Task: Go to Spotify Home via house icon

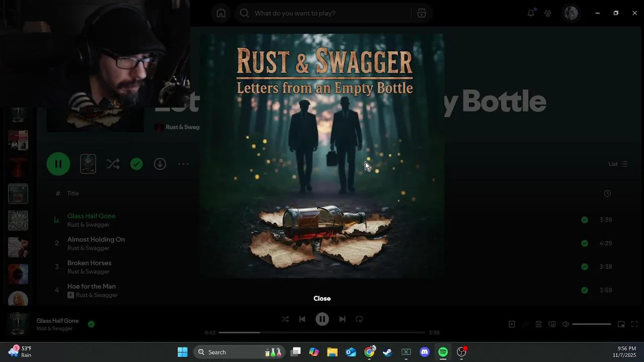Action: [x=221, y=13]
